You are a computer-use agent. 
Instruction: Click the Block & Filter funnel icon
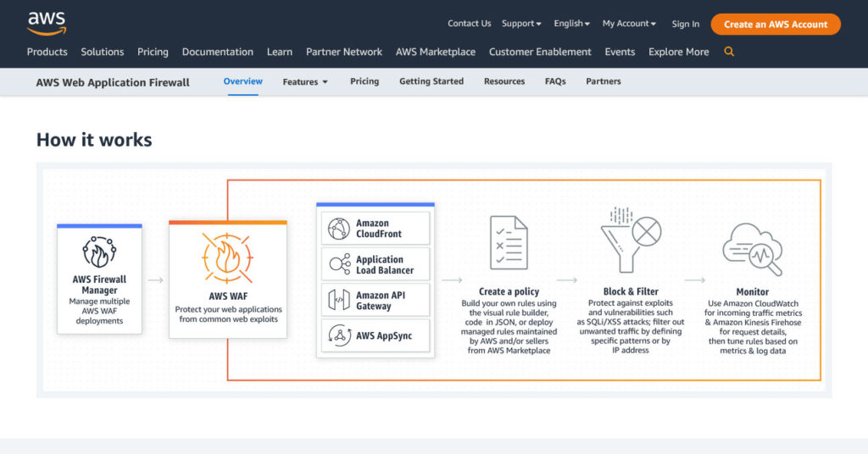click(631, 240)
